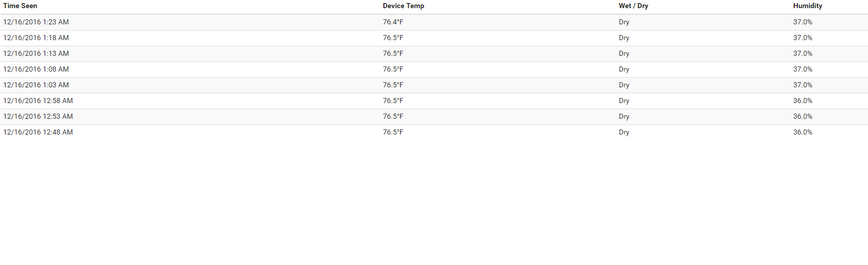This screenshot has width=868, height=265.
Task: Click 37.0% humidity in 1:23 AM row
Action: [x=803, y=22]
